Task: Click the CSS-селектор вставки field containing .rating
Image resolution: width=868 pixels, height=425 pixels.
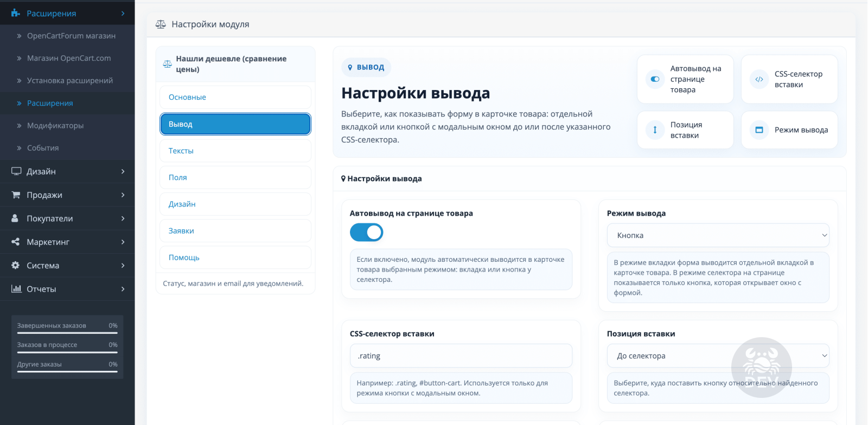Action: pyautogui.click(x=461, y=356)
